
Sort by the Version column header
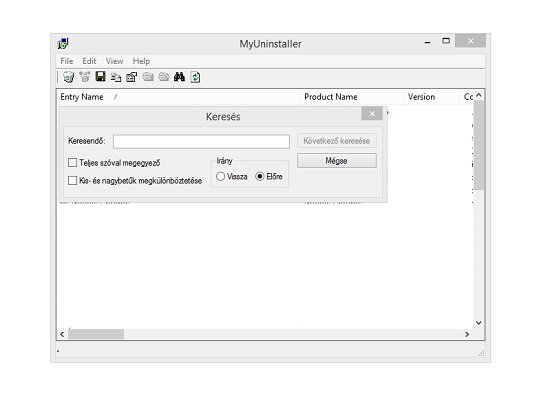[x=431, y=97]
